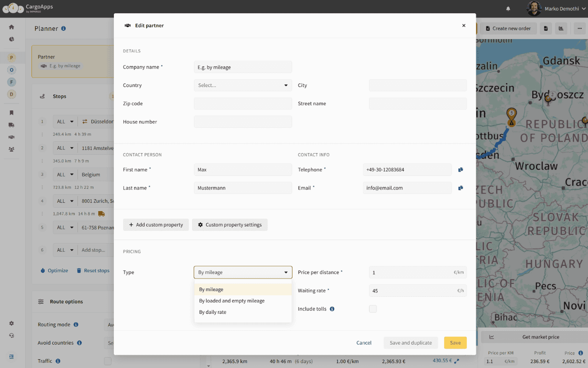Open settings gear in left sidebar
This screenshot has width=588, height=368.
coord(11,323)
